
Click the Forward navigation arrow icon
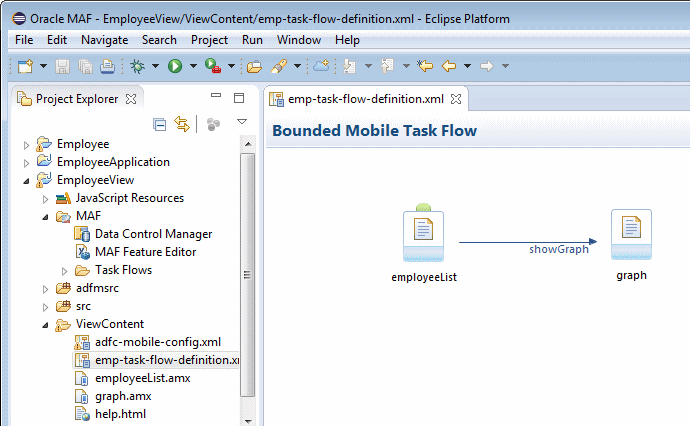click(x=487, y=66)
